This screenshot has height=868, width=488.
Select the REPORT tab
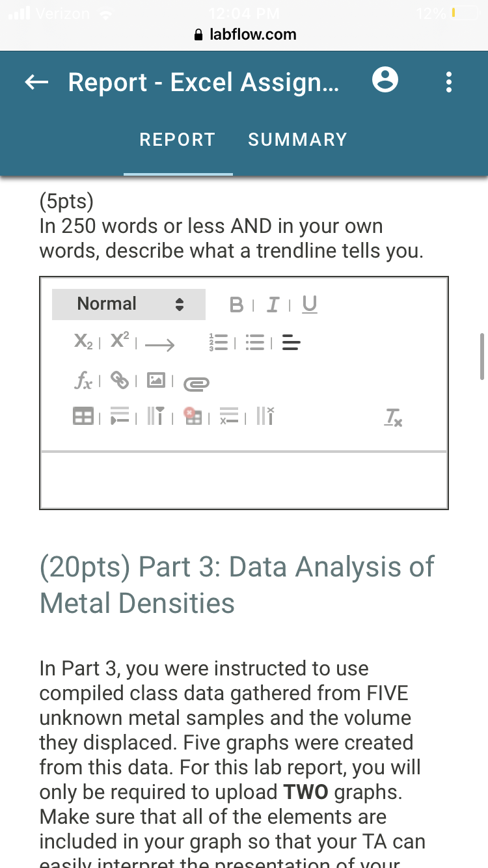tap(178, 139)
